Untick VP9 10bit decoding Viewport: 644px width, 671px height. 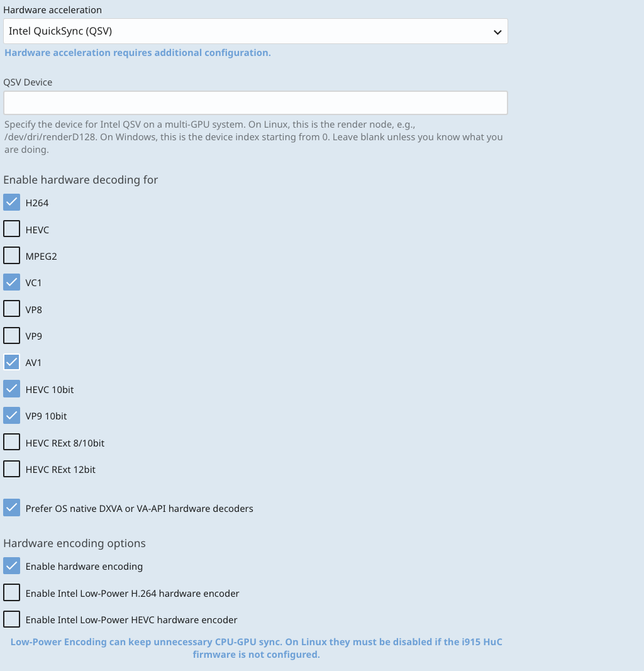click(12, 416)
